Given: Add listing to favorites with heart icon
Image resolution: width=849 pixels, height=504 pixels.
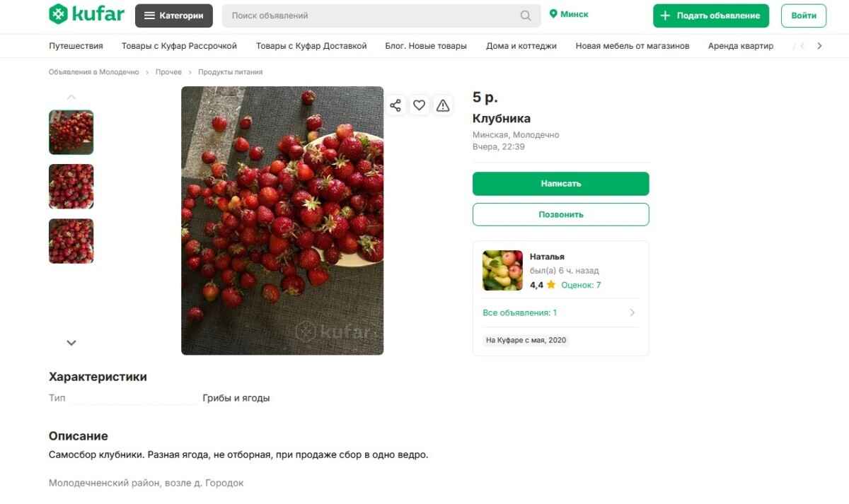Looking at the screenshot, I should [x=420, y=105].
